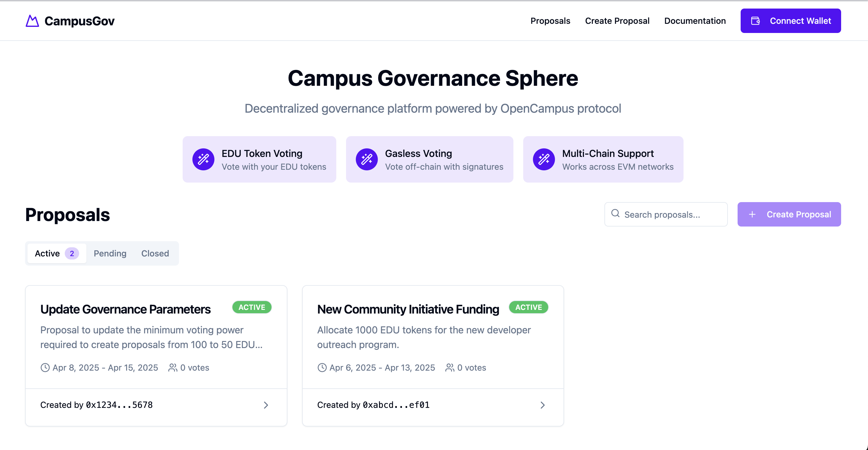Click the wallet icon in Connect Wallet
This screenshot has width=868, height=450.
pyautogui.click(x=755, y=20)
